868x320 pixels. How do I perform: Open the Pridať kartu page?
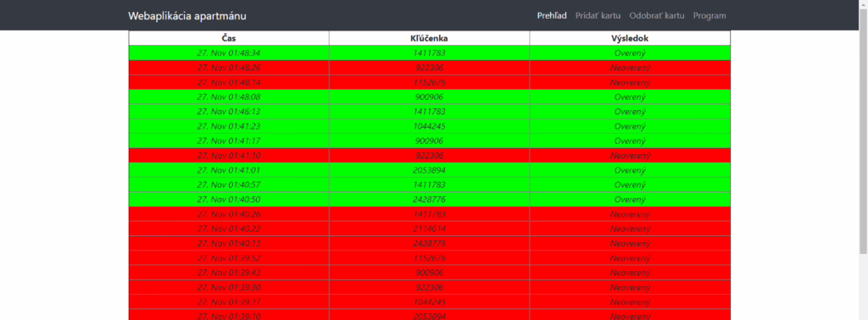[598, 15]
